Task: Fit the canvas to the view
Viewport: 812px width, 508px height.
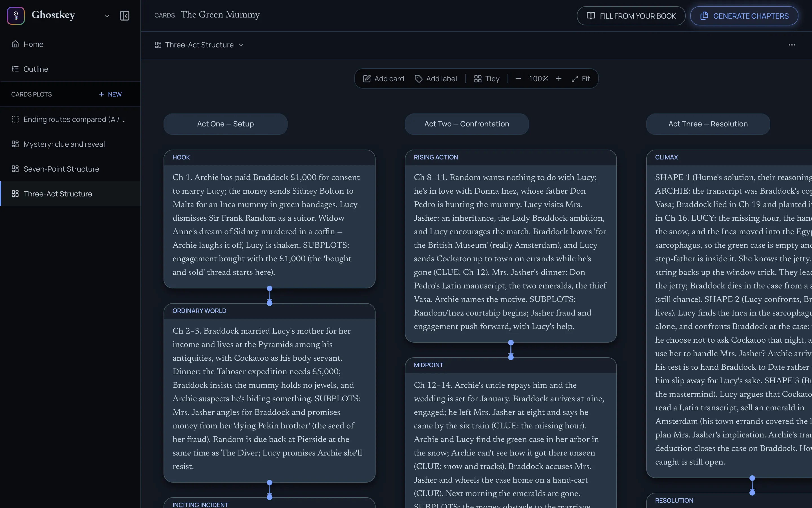Action: tap(581, 79)
